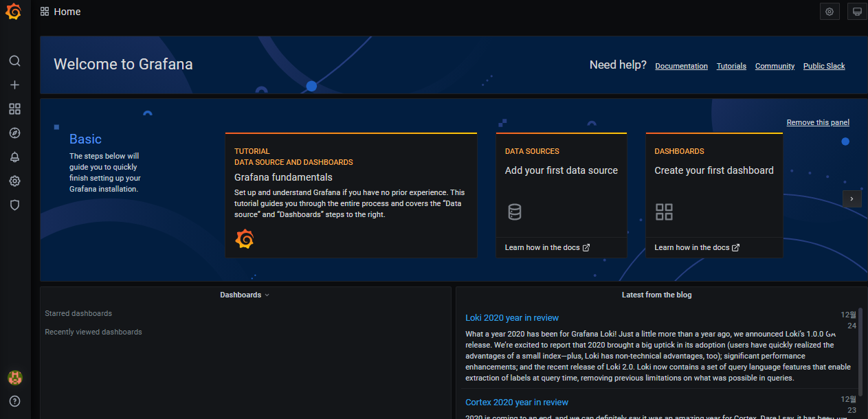Viewport: 868px width, 419px height.
Task: Click the blog panel vertical scrollbar
Action: pyautogui.click(x=860, y=352)
